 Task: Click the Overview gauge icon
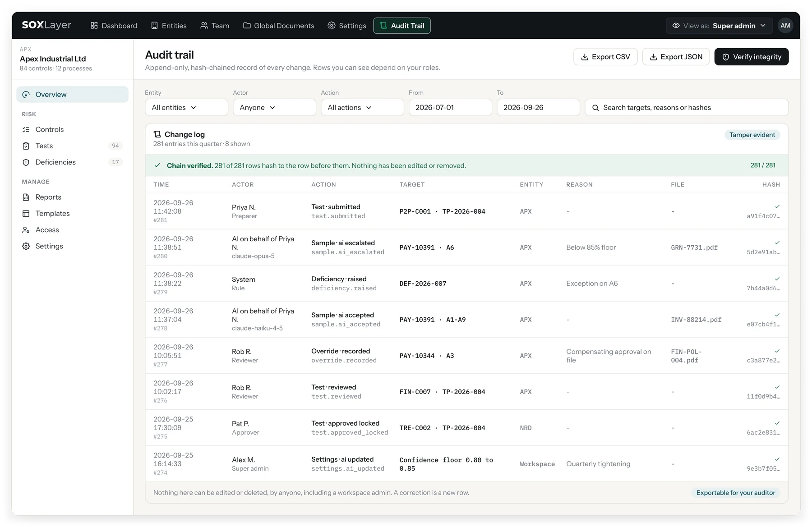pyautogui.click(x=26, y=95)
